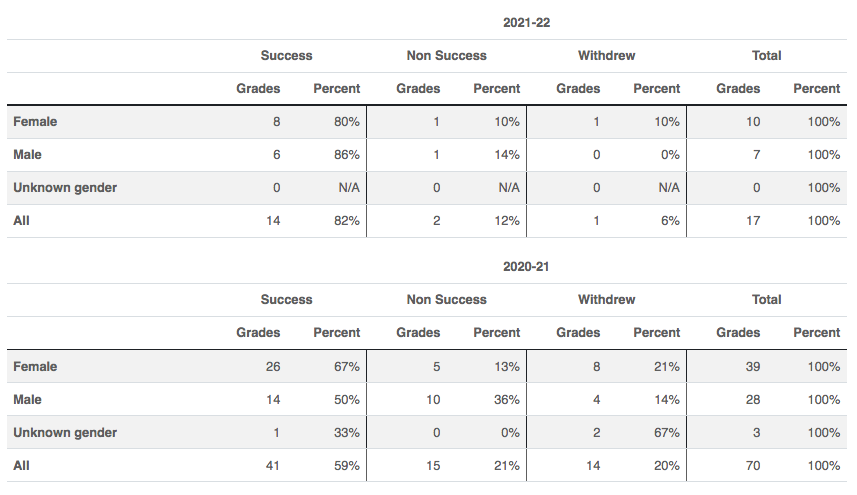Select the 86% Male success percent cell
The height and width of the screenshot is (495, 857).
pyautogui.click(x=347, y=155)
